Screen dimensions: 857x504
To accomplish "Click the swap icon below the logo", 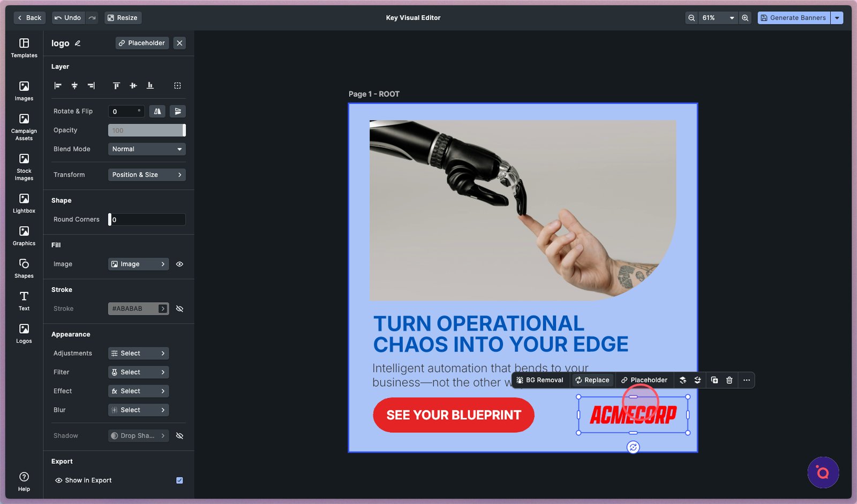I will click(633, 447).
